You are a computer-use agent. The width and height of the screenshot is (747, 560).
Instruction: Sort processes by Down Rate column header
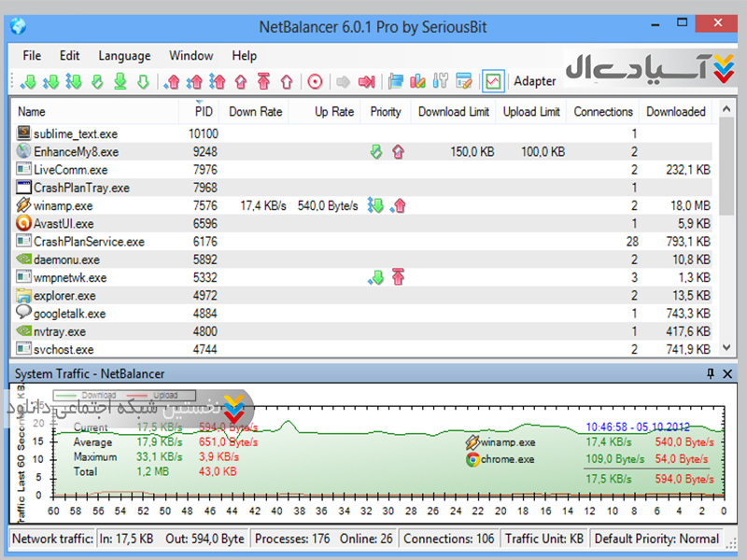coord(255,112)
